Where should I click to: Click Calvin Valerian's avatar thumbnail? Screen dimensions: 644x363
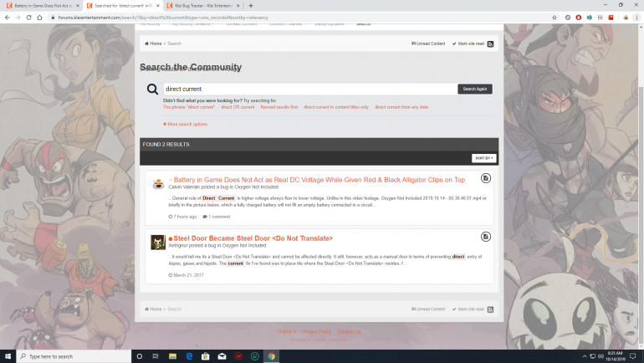point(158,184)
